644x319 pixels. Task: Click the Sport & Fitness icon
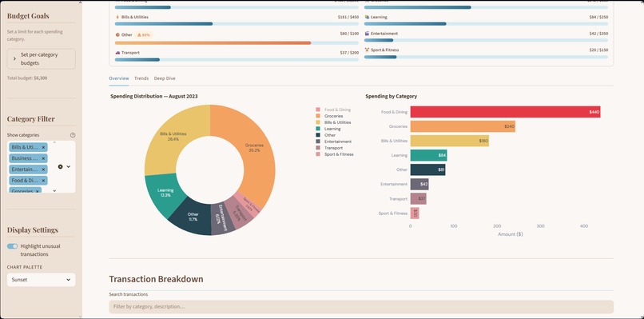pos(367,50)
